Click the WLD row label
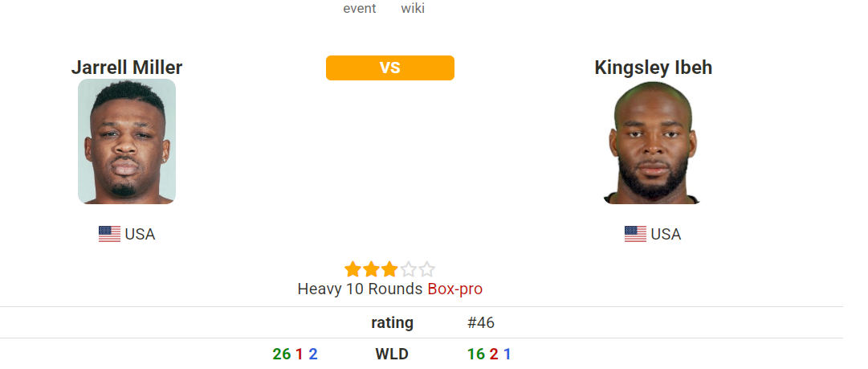 click(x=392, y=354)
